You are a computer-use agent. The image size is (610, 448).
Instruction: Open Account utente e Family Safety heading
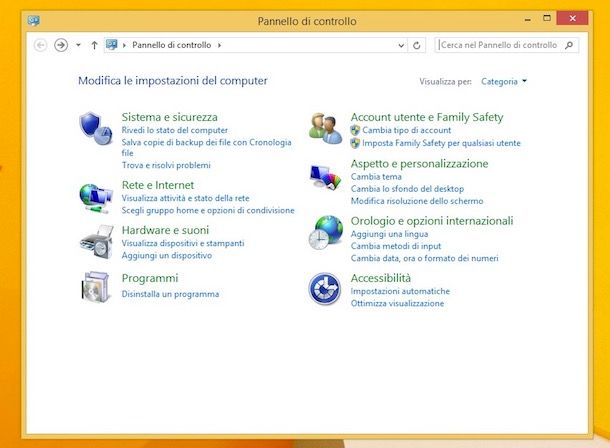pos(427,117)
